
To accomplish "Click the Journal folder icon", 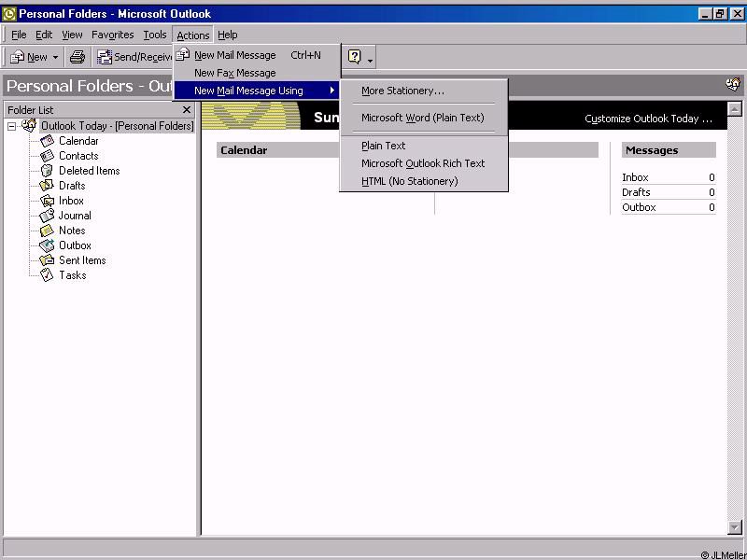I will pyautogui.click(x=47, y=216).
